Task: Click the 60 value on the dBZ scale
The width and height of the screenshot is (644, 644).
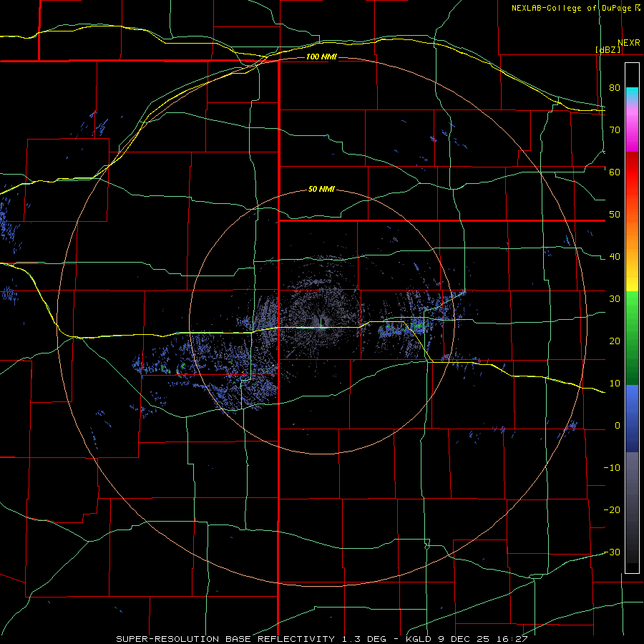Action: tap(615, 172)
